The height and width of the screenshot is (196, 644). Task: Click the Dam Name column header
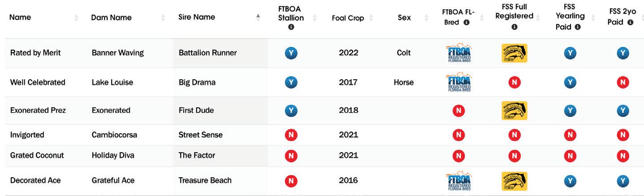point(111,18)
